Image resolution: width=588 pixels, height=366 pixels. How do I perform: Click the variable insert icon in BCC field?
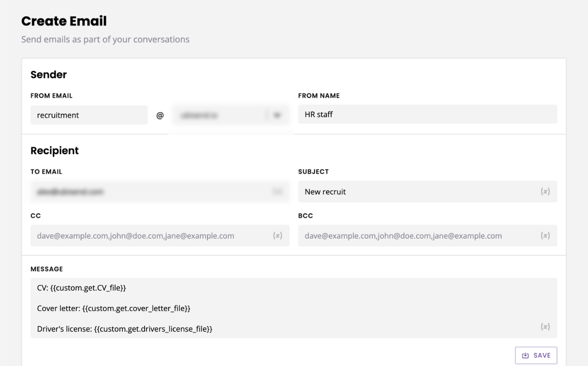tap(545, 236)
